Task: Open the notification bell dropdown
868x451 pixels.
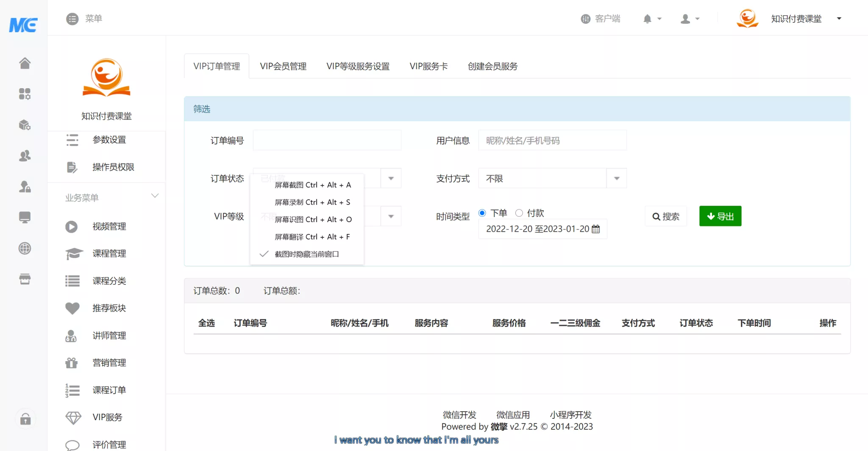Action: [x=652, y=19]
